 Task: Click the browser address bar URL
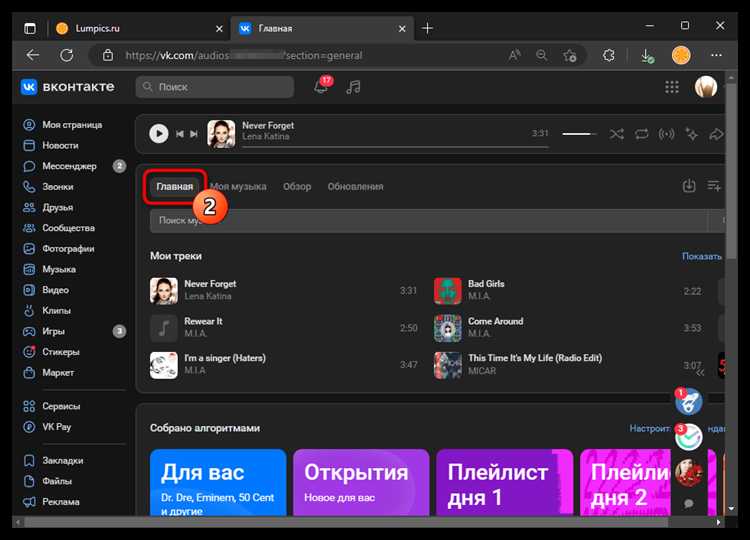click(x=243, y=56)
